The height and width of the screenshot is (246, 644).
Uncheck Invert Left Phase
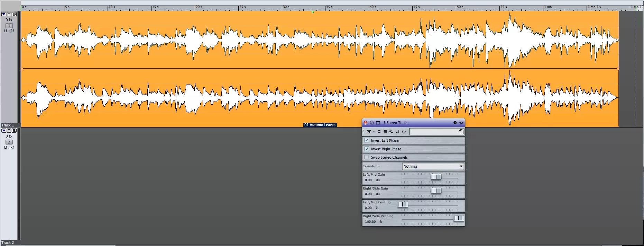click(367, 140)
